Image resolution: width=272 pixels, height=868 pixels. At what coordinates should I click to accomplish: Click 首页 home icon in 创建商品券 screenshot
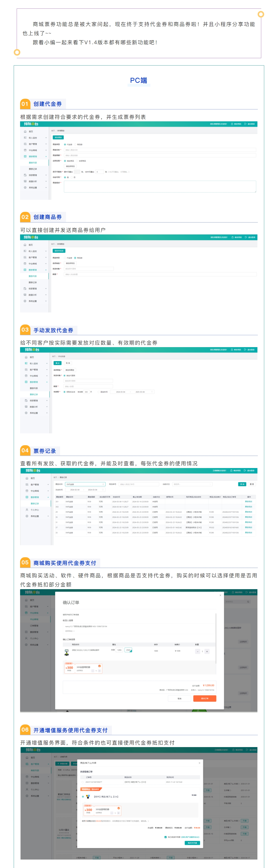coord(25,245)
